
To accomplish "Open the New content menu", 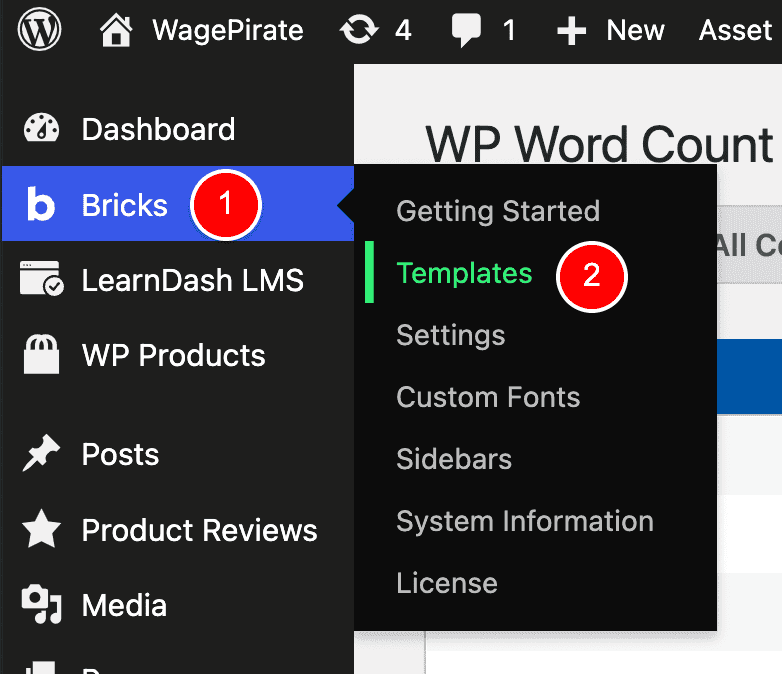I will point(635,30).
